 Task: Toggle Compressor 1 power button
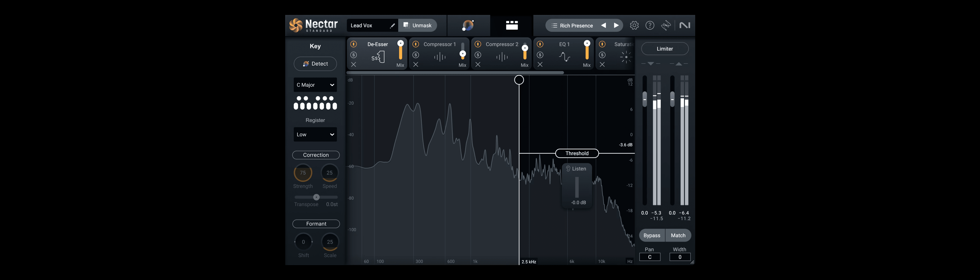(x=416, y=44)
